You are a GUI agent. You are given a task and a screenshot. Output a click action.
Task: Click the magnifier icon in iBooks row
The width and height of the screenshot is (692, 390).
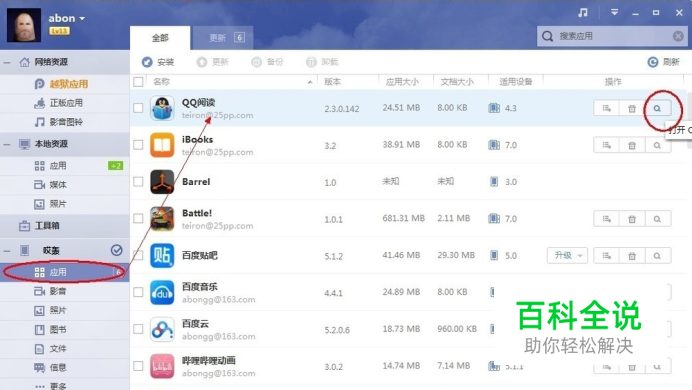pos(658,145)
